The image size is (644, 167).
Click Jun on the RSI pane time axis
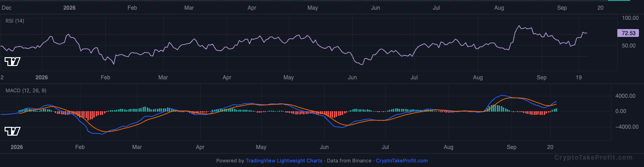[x=353, y=78]
